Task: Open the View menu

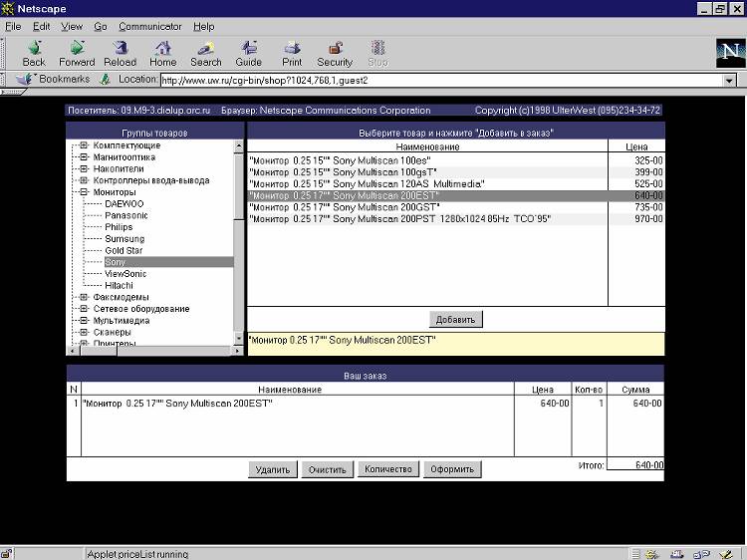Action: click(72, 26)
